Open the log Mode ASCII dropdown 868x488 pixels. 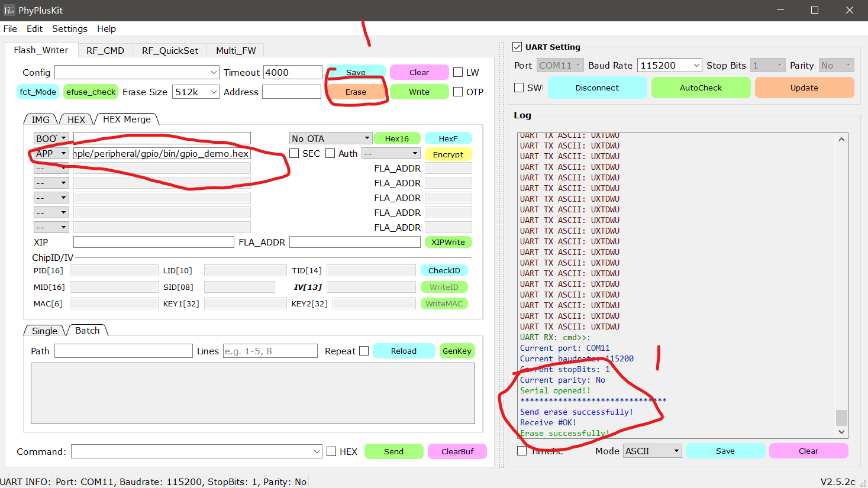tap(653, 451)
